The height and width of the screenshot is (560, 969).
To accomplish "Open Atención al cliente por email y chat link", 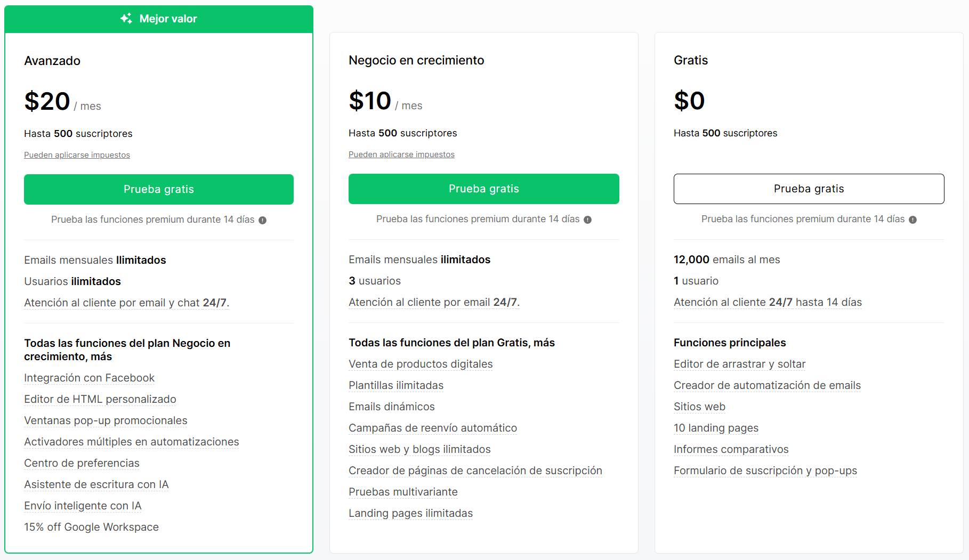I will (126, 302).
